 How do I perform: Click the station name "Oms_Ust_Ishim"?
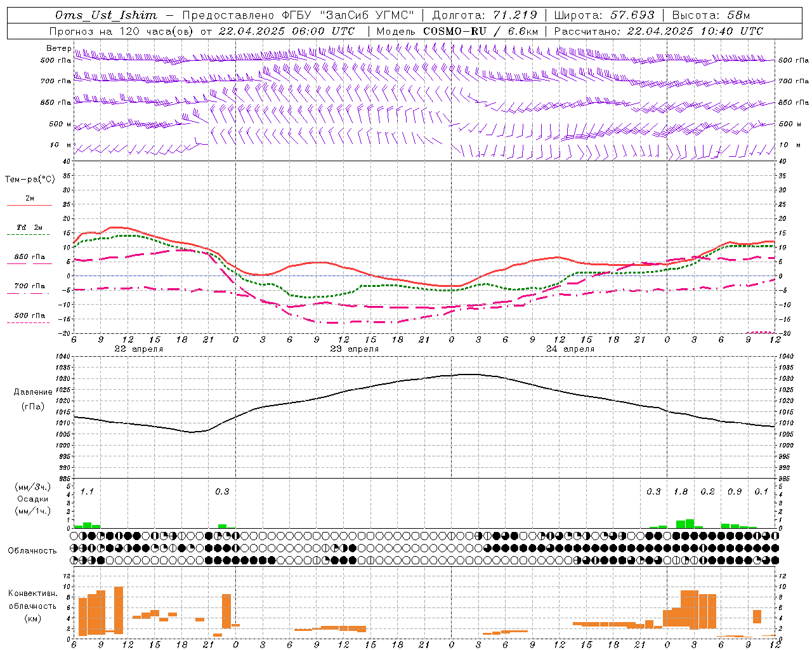point(106,15)
